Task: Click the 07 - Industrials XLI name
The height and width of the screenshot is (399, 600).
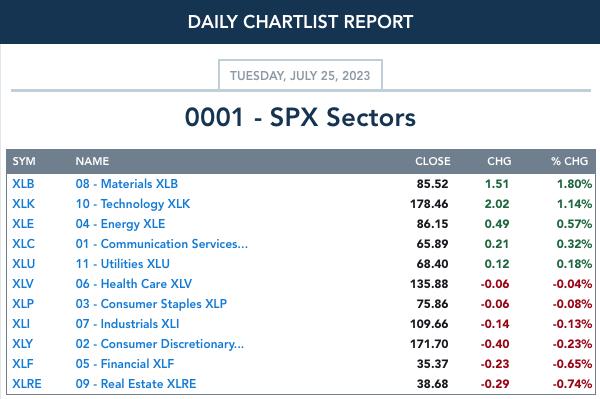Action: pyautogui.click(x=127, y=324)
